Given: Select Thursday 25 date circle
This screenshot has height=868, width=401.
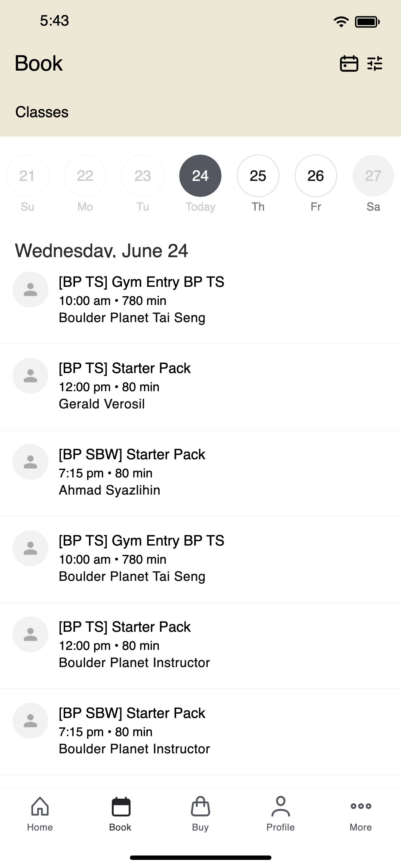Looking at the screenshot, I should [x=258, y=176].
